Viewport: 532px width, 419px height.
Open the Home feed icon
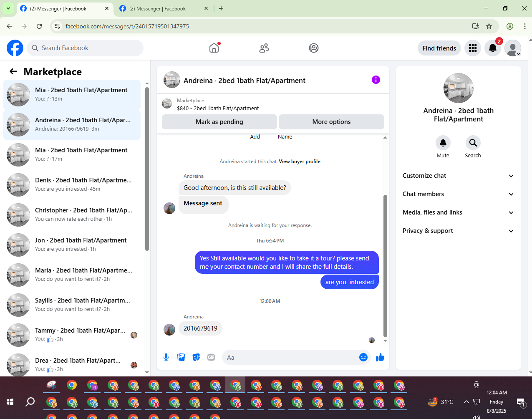coord(214,48)
